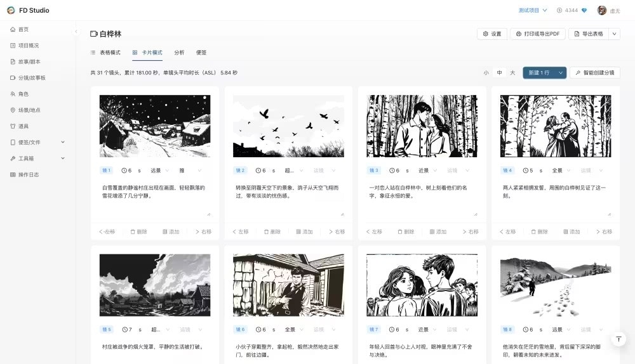Click 打印或导出PDF button
The width and height of the screenshot is (635, 364).
pos(537,34)
